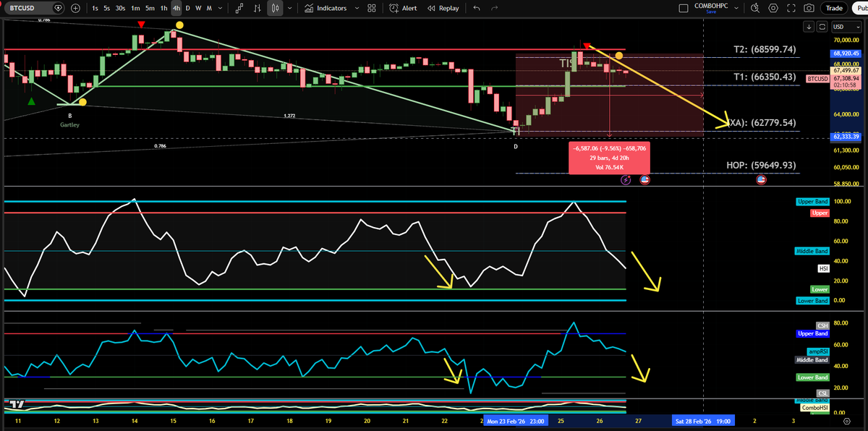Click the 'HOP: (59649.93)' label
This screenshot has height=431, width=868.
pyautogui.click(x=761, y=165)
